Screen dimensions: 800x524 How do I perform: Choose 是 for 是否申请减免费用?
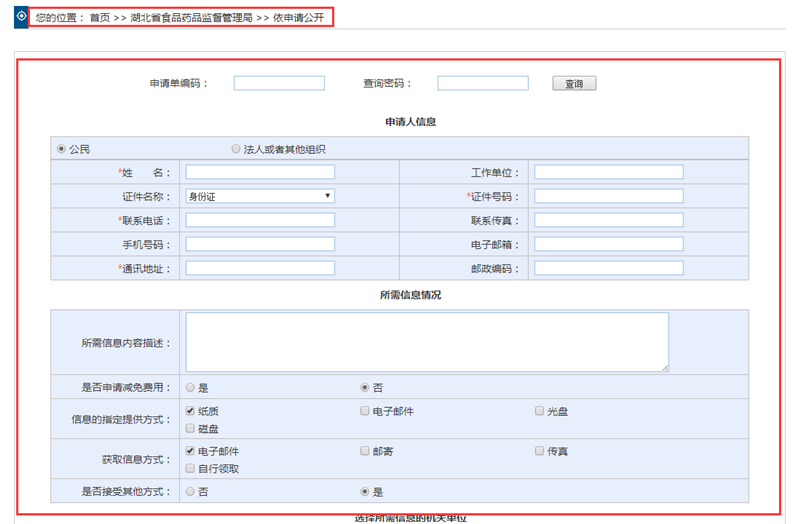coord(190,387)
